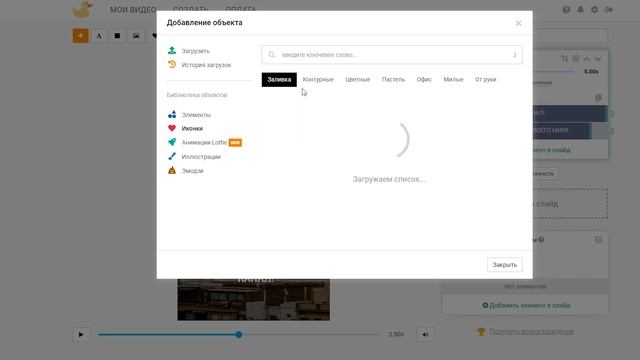Click the dashed add slide box
This screenshot has height=360, width=640.
(570, 204)
